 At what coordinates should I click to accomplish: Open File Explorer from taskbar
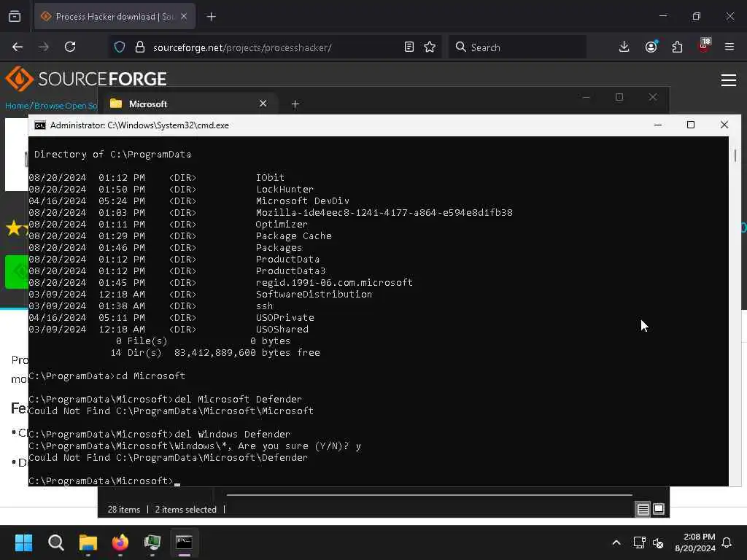pyautogui.click(x=88, y=542)
